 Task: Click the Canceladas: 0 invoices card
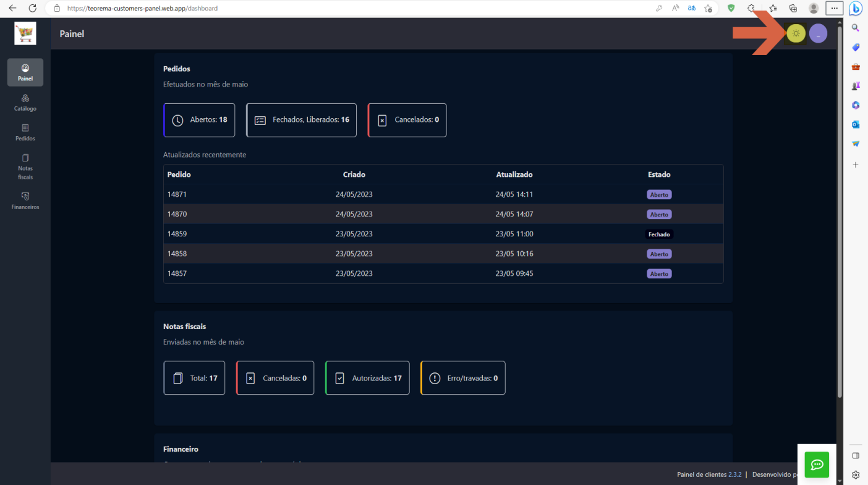tap(275, 377)
